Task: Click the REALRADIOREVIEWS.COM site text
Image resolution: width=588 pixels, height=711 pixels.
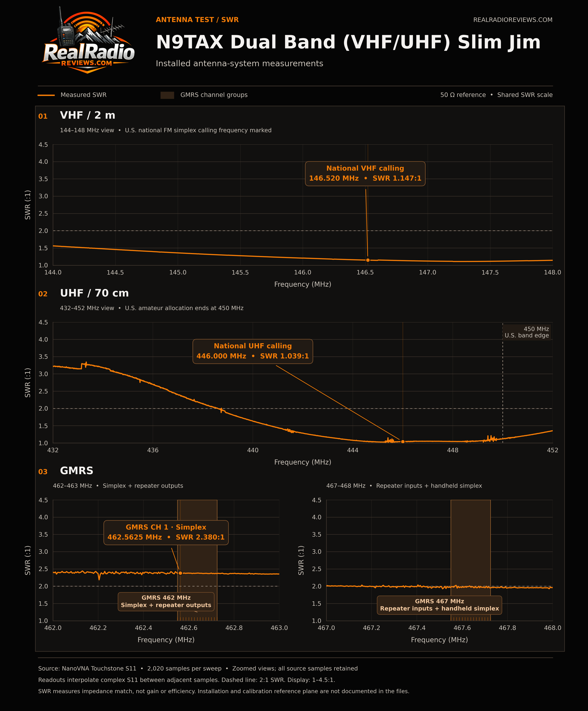Action: coord(513,20)
